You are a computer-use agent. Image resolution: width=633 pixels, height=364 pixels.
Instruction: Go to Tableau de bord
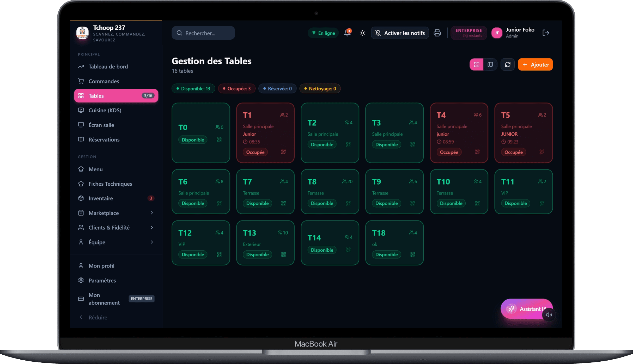point(116,66)
